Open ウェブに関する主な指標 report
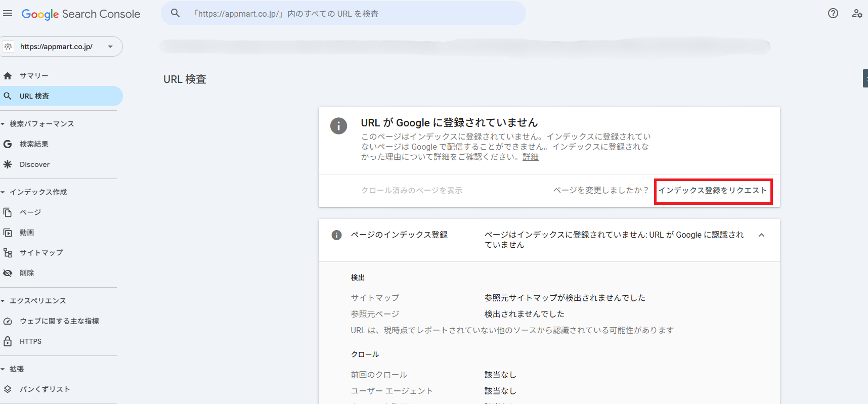Screen dimensions: 868x404 pyautogui.click(x=61, y=321)
